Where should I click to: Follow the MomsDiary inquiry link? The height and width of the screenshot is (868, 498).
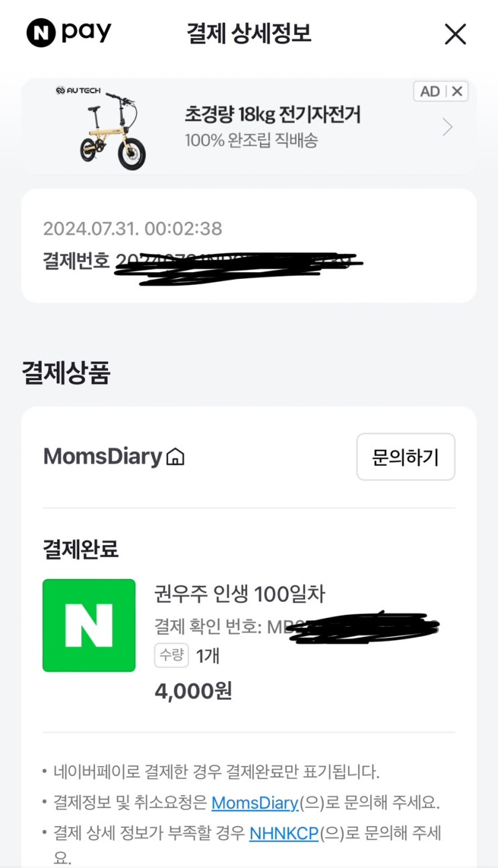click(x=255, y=802)
